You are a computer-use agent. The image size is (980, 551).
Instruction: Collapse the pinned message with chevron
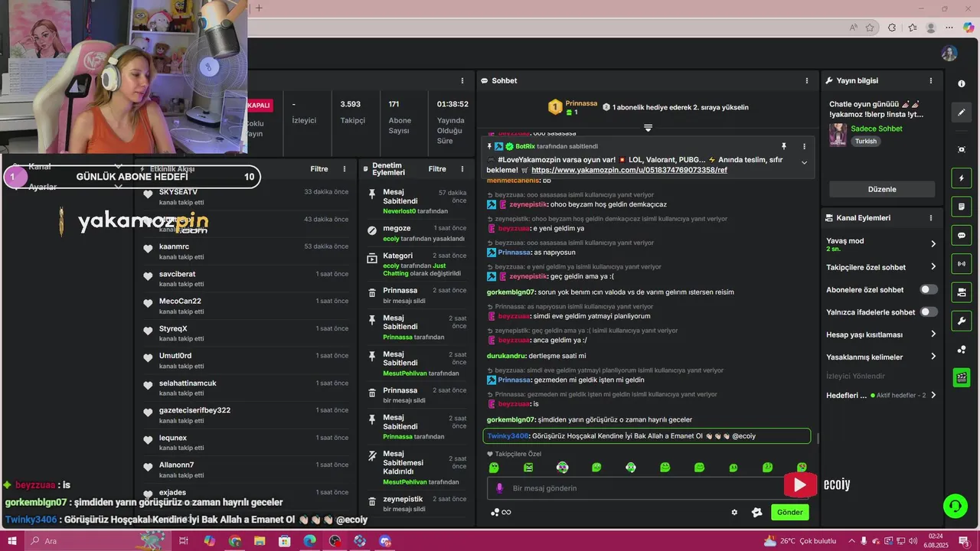click(804, 162)
